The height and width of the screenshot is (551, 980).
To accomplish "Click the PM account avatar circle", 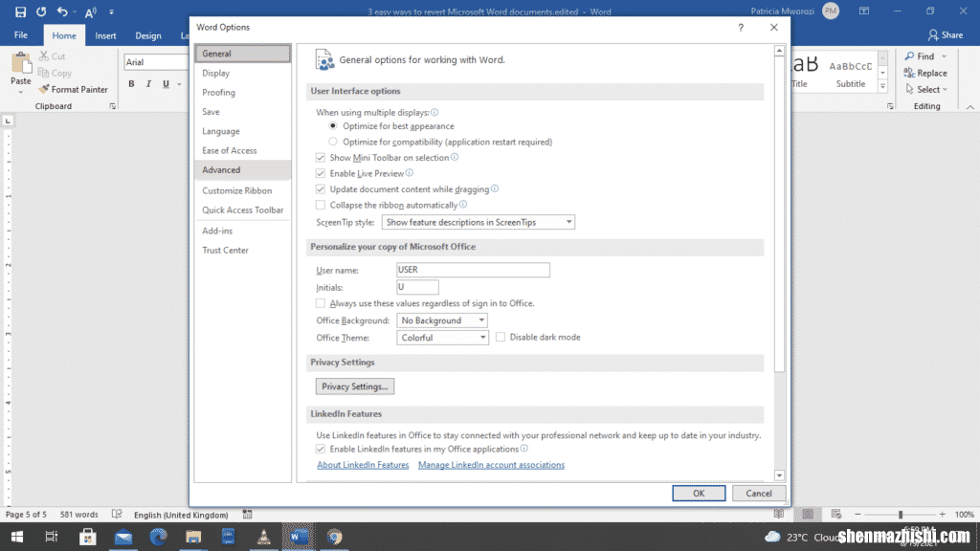I will (x=831, y=11).
